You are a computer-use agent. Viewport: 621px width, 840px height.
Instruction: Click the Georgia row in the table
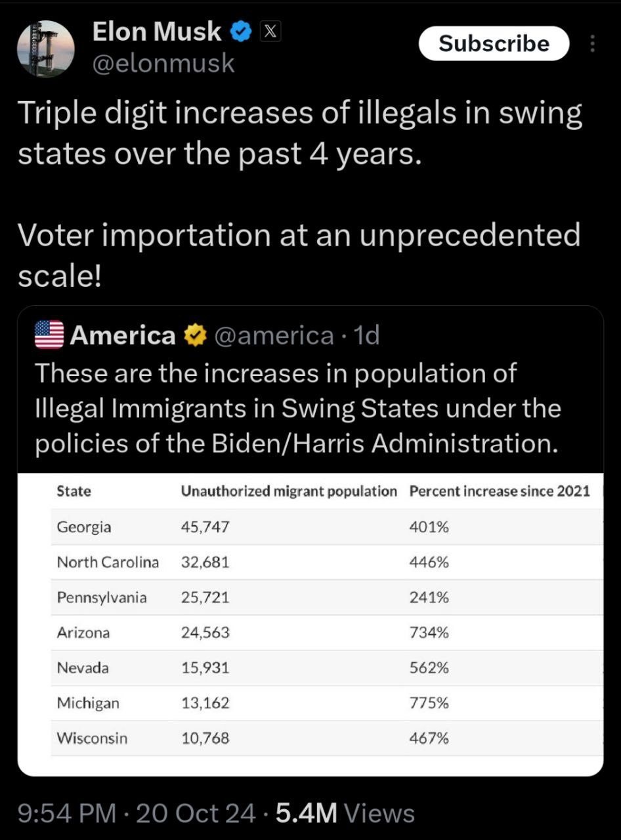click(x=327, y=527)
